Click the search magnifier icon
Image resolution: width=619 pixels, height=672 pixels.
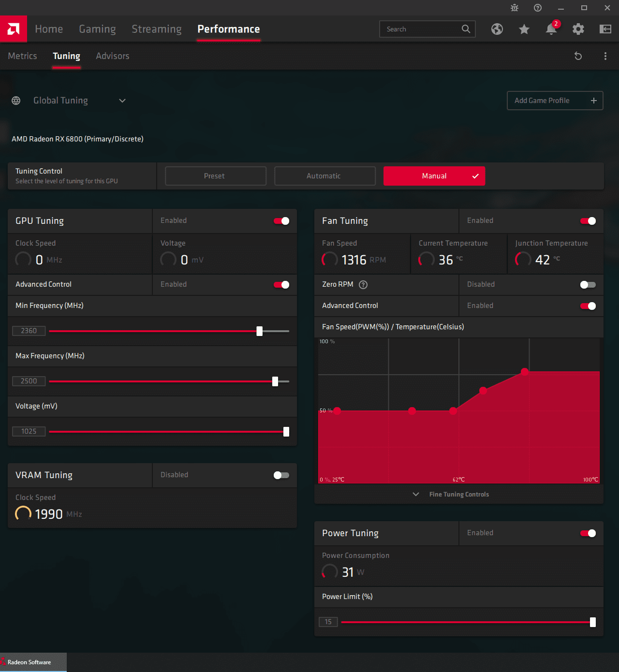[466, 29]
